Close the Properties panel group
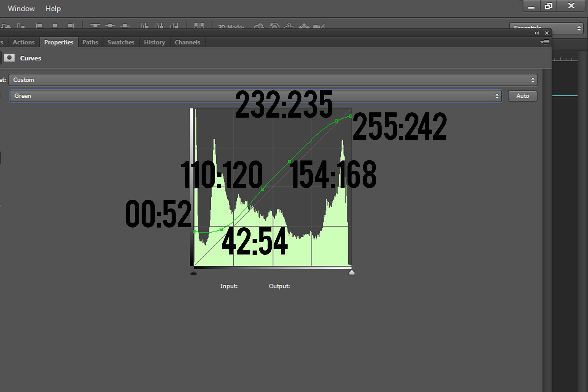 (x=547, y=33)
